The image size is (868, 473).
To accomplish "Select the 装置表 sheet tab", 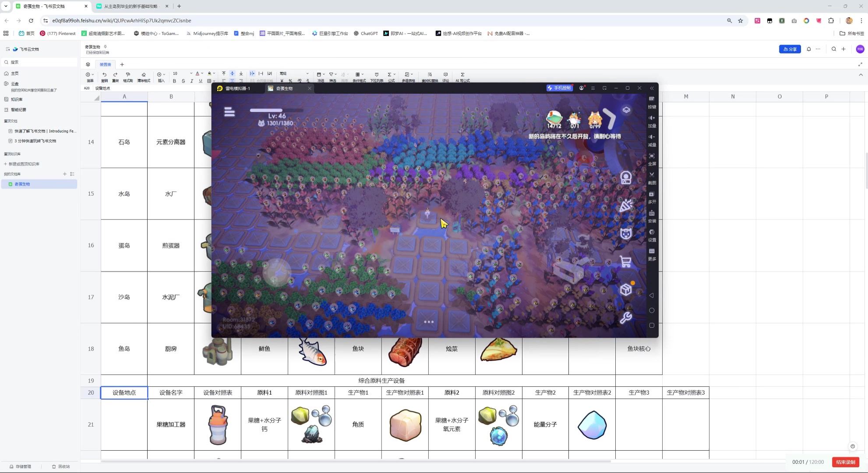I will 106,64.
